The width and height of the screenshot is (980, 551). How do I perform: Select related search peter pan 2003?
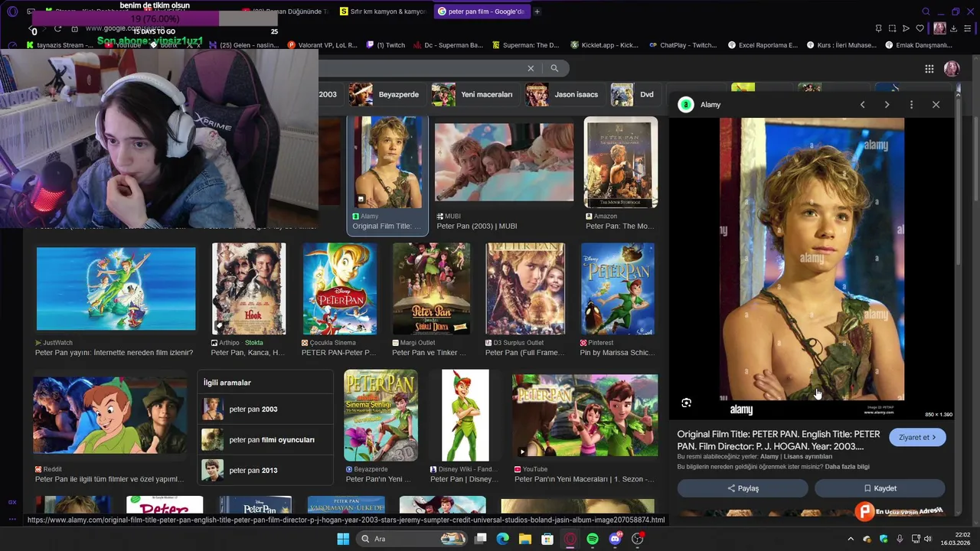coord(265,409)
